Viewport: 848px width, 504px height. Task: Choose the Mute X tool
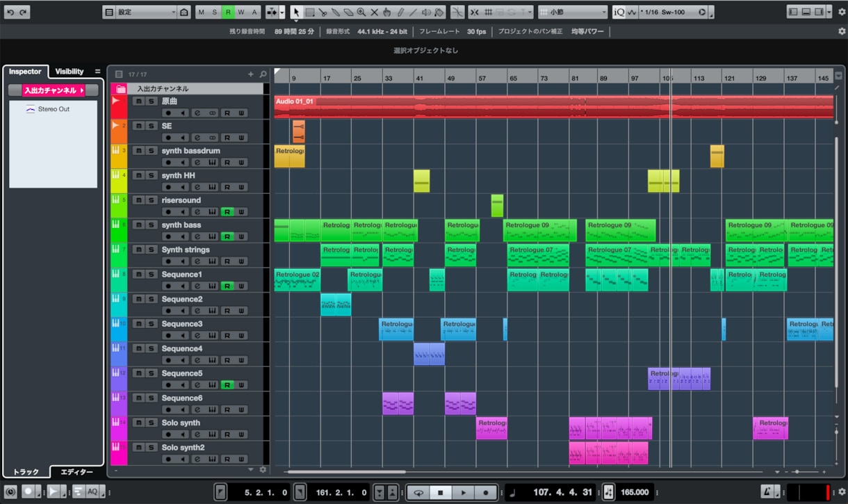[x=374, y=12]
